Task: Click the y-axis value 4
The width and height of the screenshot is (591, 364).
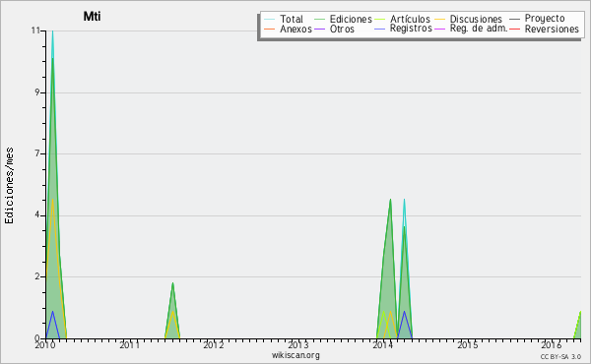Action: click(x=37, y=215)
